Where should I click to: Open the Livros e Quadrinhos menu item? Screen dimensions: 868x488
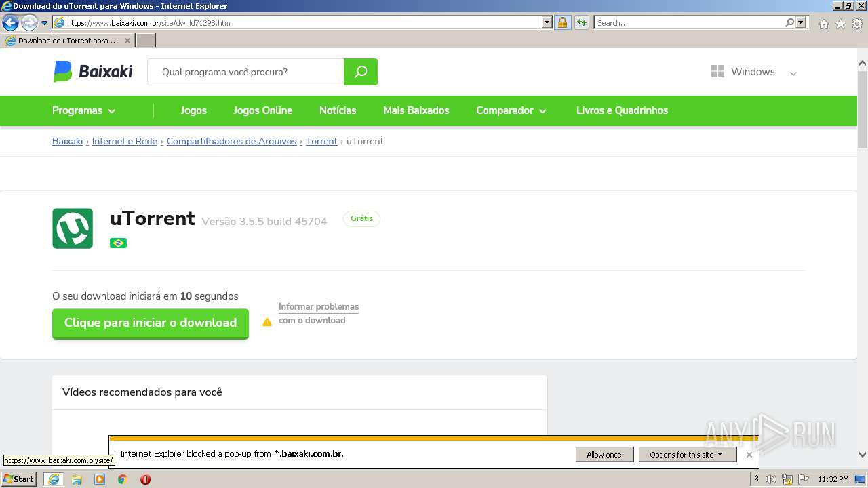click(x=622, y=110)
